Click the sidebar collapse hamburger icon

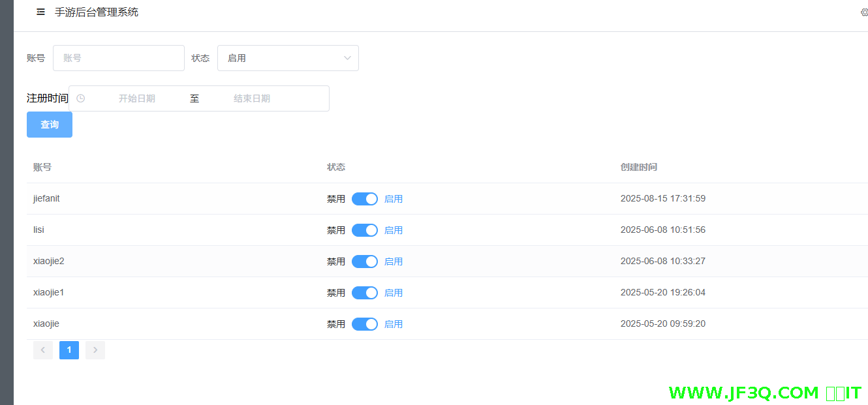40,12
